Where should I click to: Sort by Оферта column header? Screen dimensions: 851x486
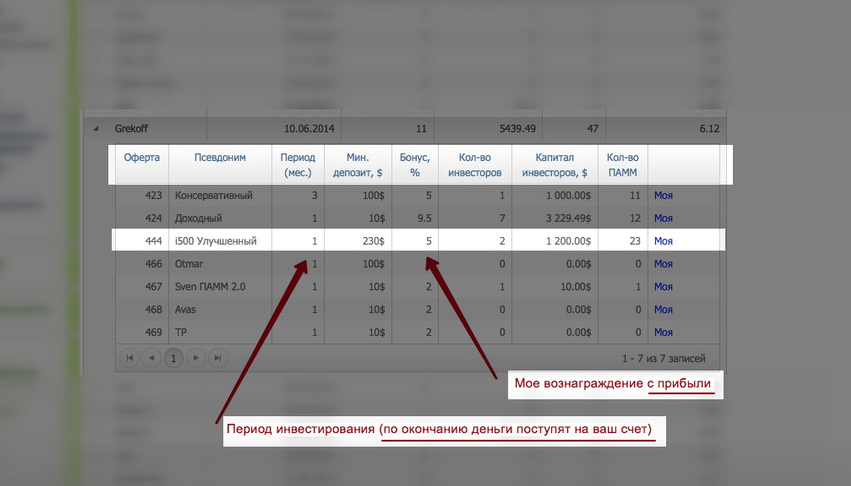(x=141, y=158)
